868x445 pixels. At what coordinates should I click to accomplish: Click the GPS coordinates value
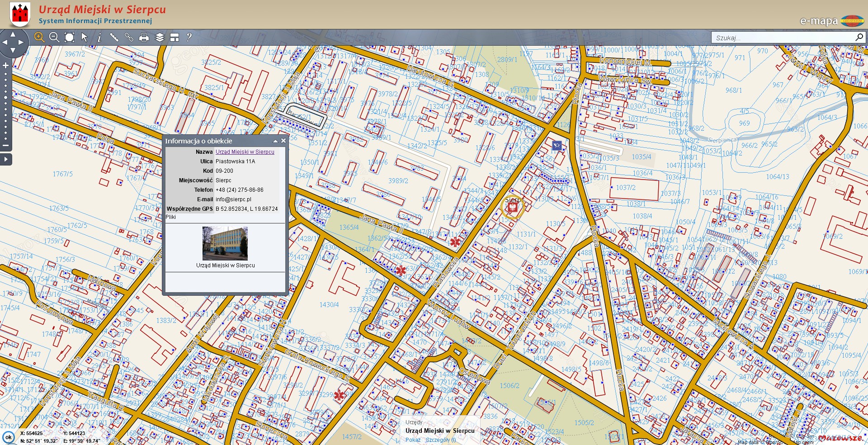tap(247, 209)
